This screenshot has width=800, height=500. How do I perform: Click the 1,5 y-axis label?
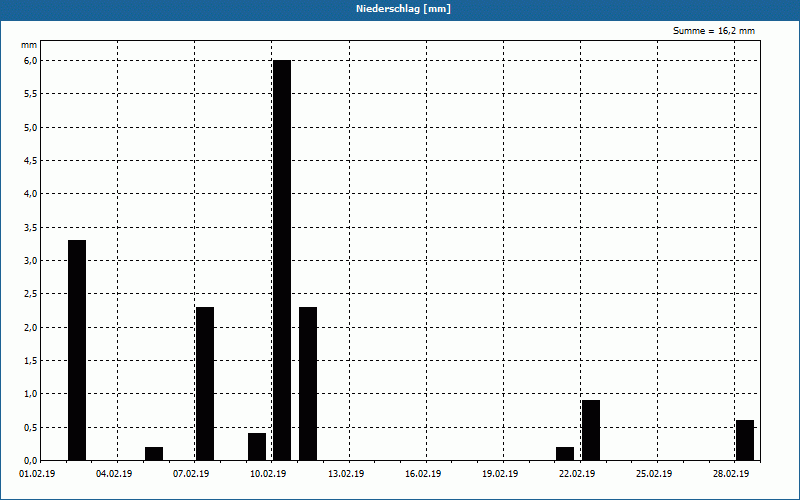tap(31, 361)
